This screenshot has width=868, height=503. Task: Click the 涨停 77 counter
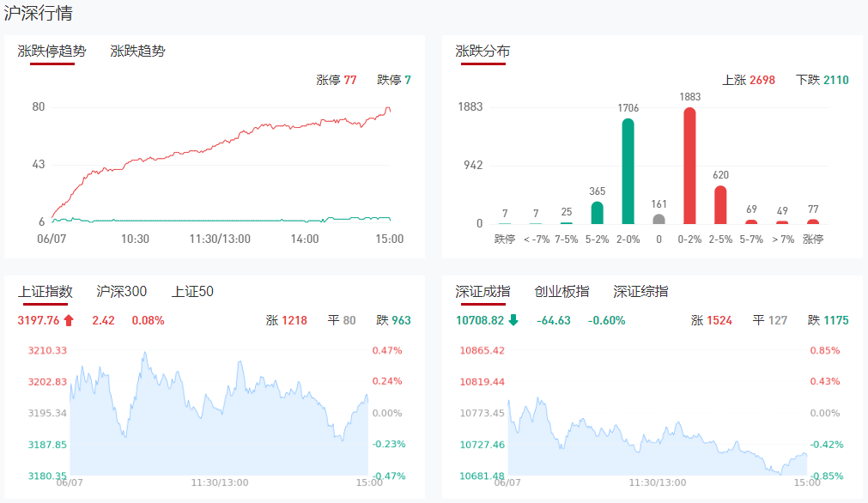click(337, 80)
